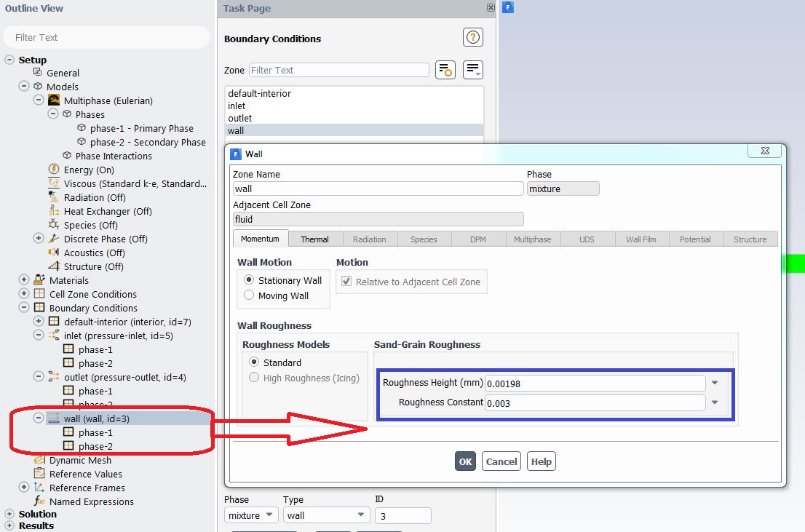Viewport: 805px width, 532px height.
Task: Expand the Cell Zone Conditions tree node
Action: click(23, 294)
